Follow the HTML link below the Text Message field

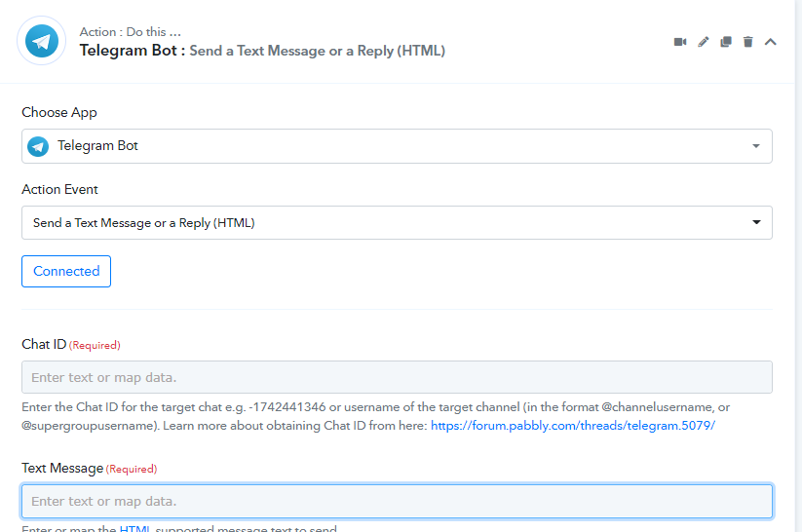pos(132,529)
